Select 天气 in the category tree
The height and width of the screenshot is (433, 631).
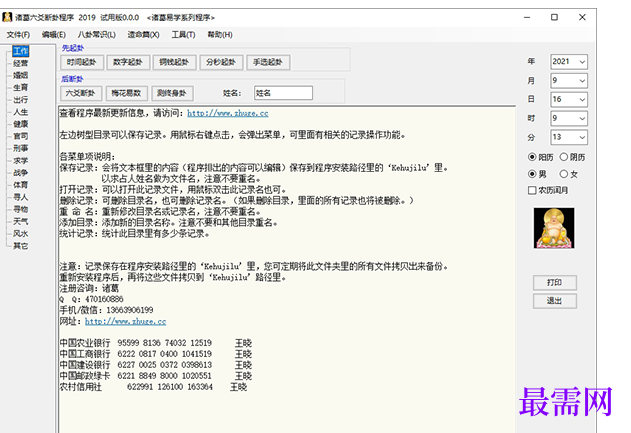click(x=21, y=221)
